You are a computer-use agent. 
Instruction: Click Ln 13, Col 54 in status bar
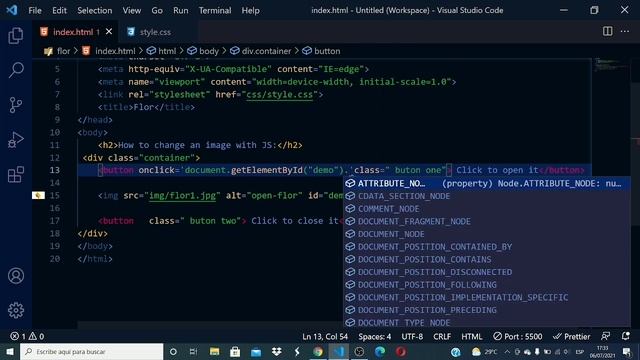pyautogui.click(x=325, y=336)
